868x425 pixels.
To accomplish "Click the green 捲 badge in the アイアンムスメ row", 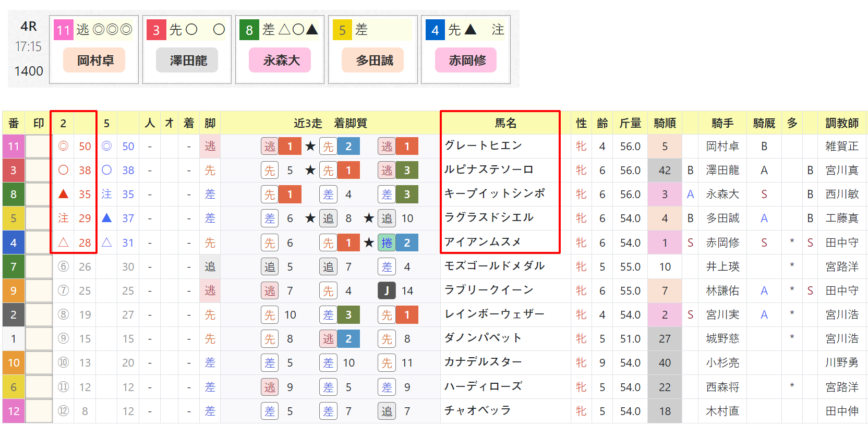I will click(x=387, y=242).
